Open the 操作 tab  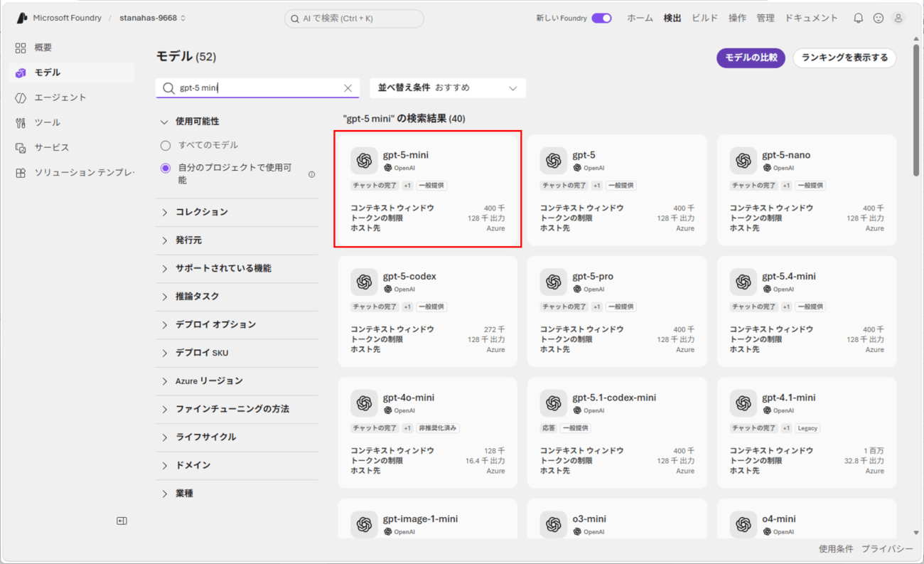(737, 18)
